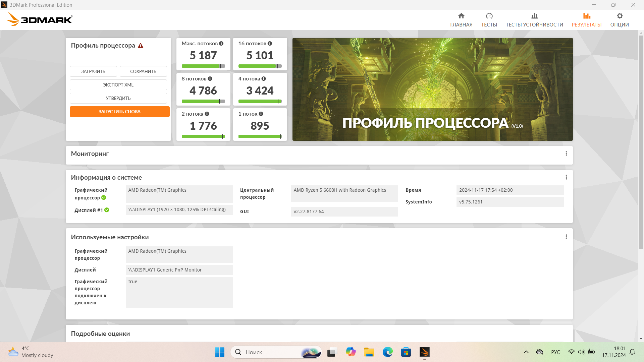
Task: Click info icon beside Макс. потоков
Action: coord(221,44)
